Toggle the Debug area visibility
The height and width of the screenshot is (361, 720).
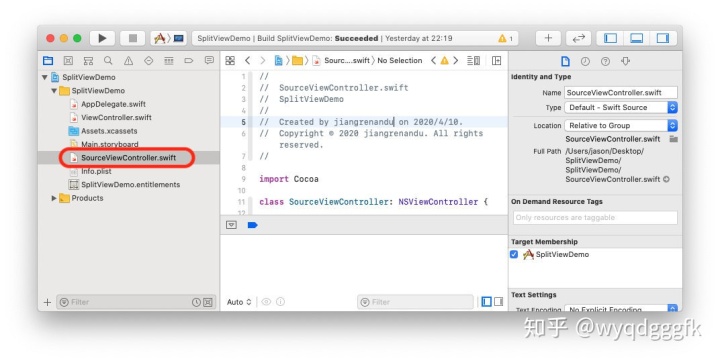[636, 38]
